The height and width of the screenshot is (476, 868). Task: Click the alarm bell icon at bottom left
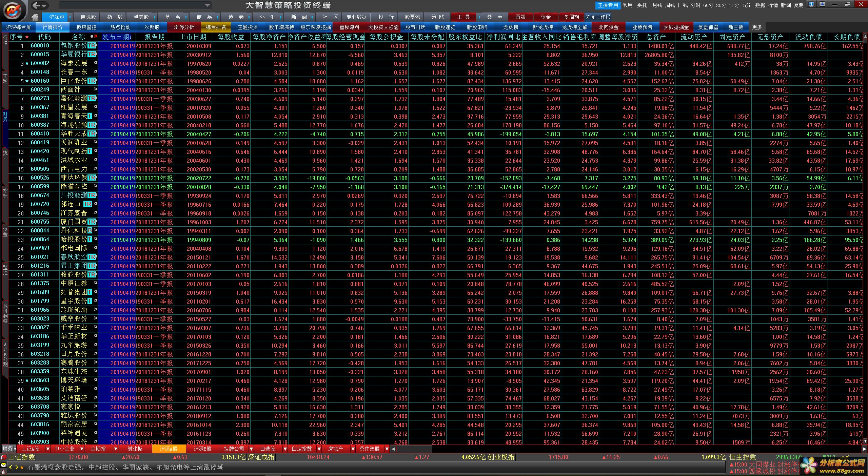(3, 472)
